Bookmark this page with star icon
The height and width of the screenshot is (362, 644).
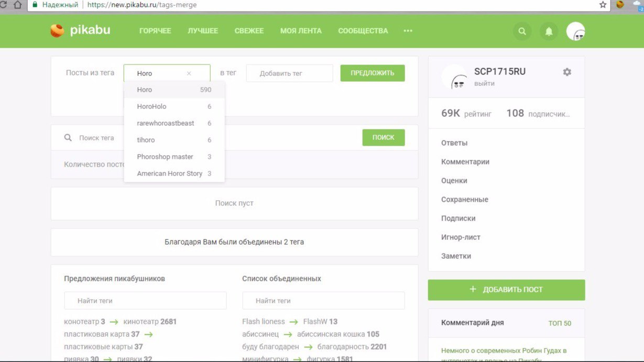pyautogui.click(x=603, y=5)
